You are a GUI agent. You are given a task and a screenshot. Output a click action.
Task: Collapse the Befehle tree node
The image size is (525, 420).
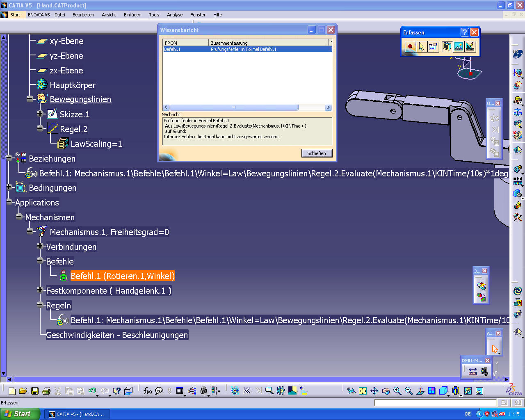tap(40, 260)
